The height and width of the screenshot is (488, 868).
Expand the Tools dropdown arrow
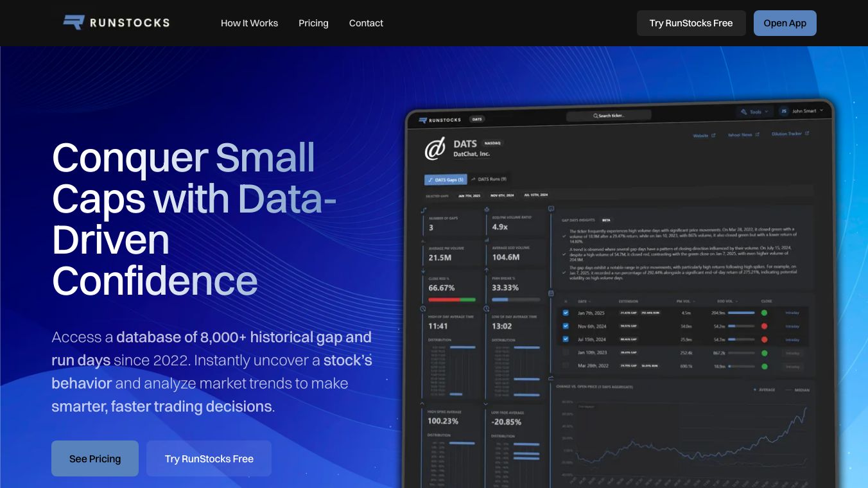pyautogui.click(x=766, y=112)
